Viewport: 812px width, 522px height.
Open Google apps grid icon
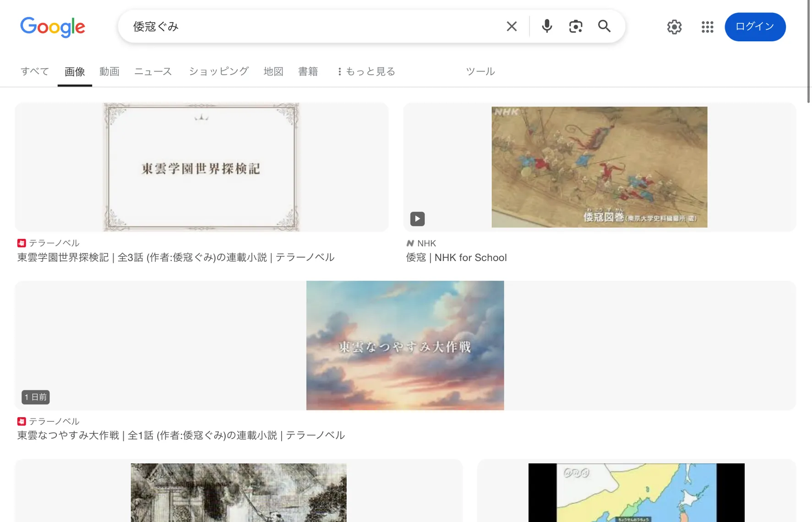708,27
